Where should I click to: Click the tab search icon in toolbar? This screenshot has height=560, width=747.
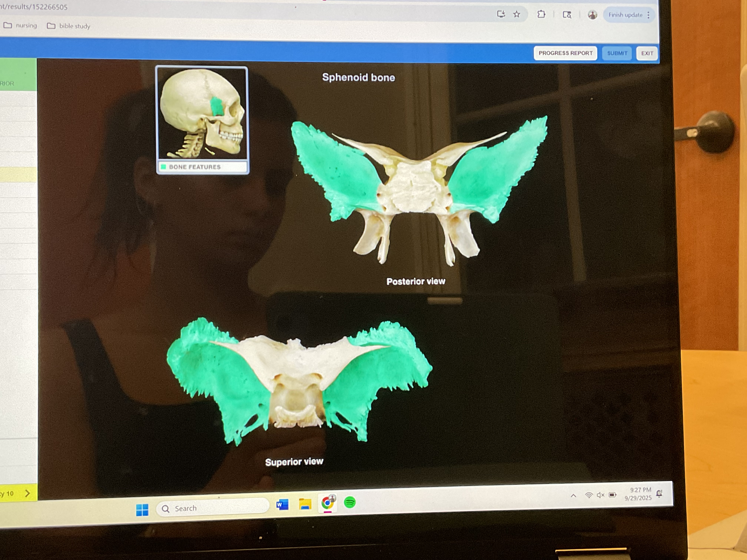pos(567,14)
